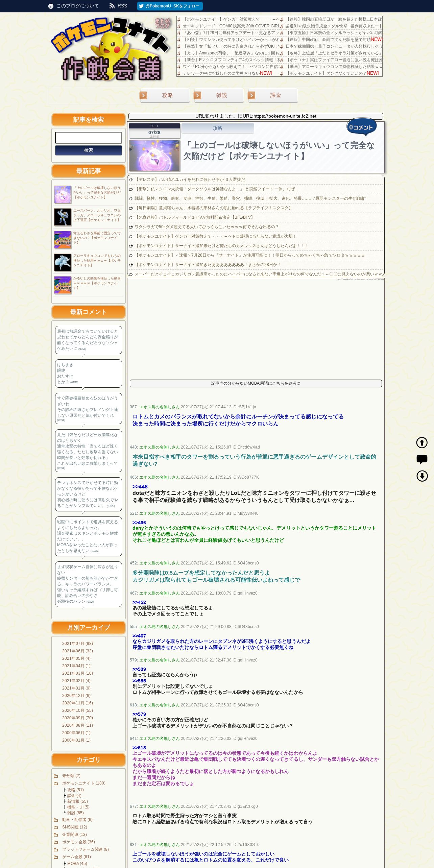Open the article title about 上のゴール
This screenshot has height=868, width=434.
[x=279, y=151]
